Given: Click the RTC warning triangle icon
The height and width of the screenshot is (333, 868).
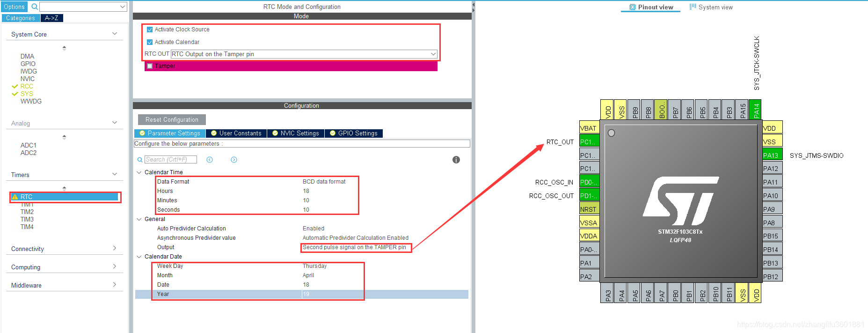Looking at the screenshot, I should tap(15, 197).
